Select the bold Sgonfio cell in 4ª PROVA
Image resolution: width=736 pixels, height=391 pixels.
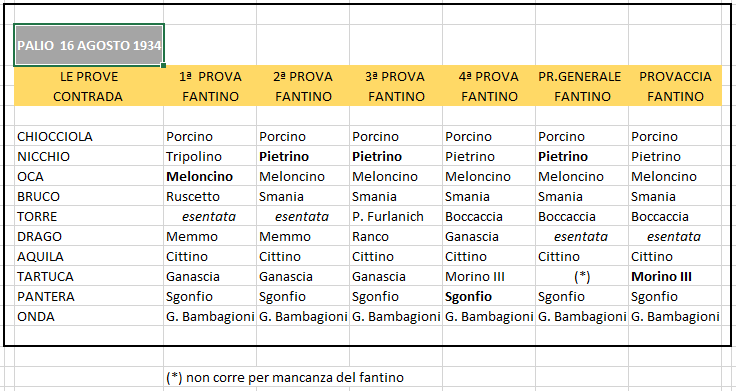click(x=489, y=297)
